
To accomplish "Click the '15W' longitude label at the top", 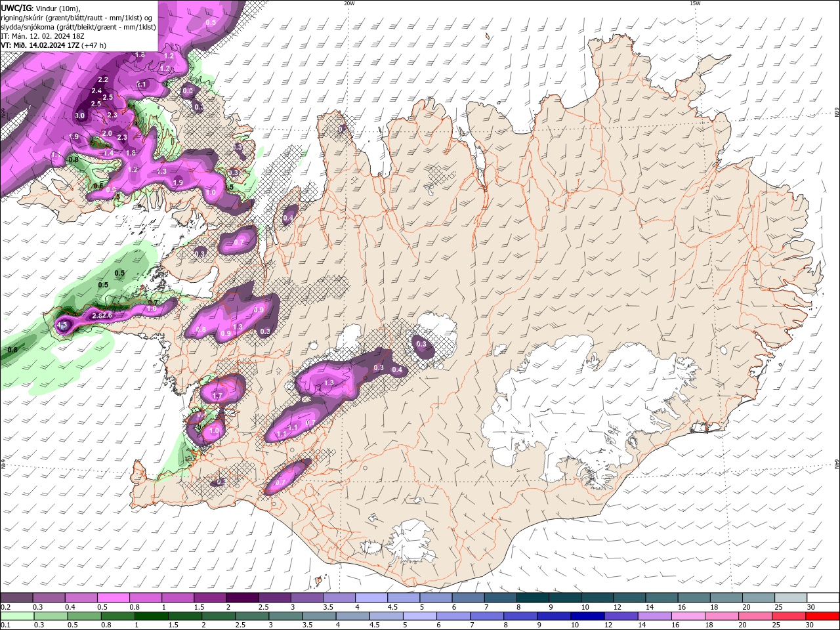I will (695, 3).
